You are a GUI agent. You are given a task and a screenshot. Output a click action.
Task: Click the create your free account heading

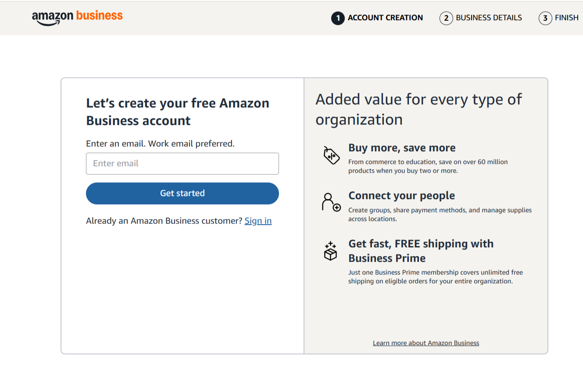point(178,112)
